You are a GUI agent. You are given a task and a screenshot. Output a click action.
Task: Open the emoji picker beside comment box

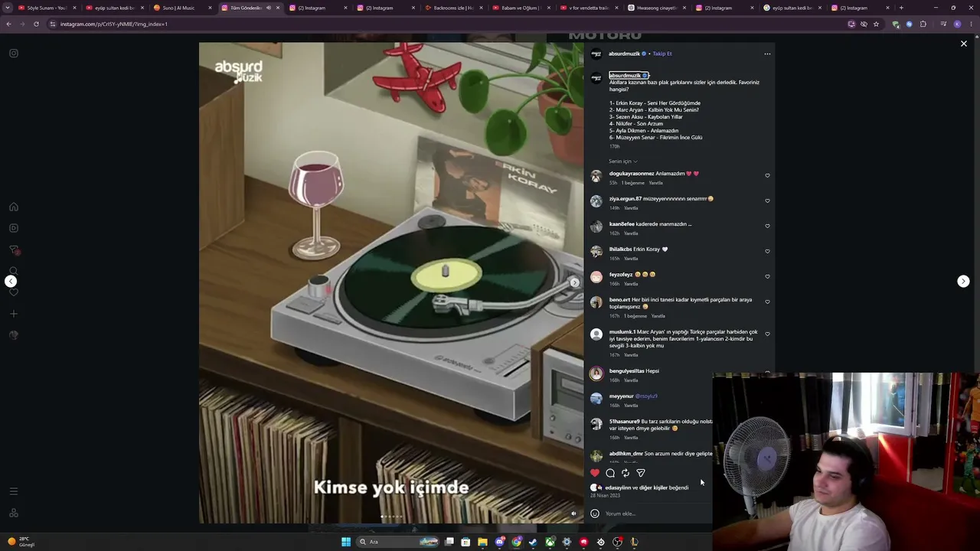coord(595,514)
